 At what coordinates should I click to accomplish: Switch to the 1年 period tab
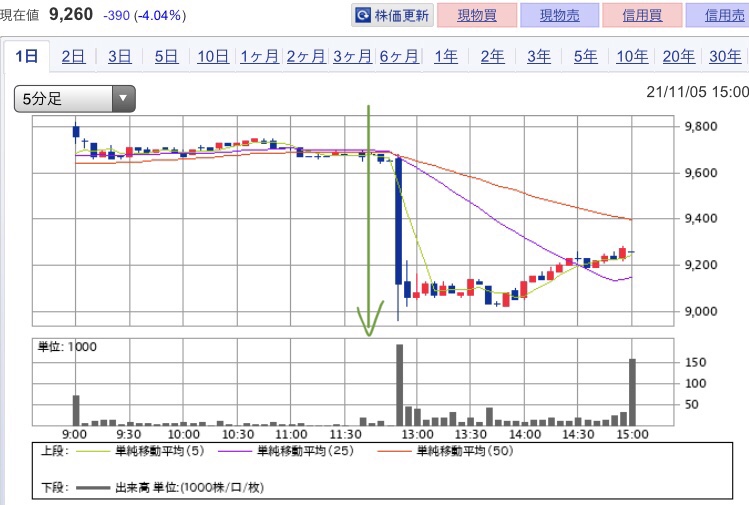click(x=446, y=56)
